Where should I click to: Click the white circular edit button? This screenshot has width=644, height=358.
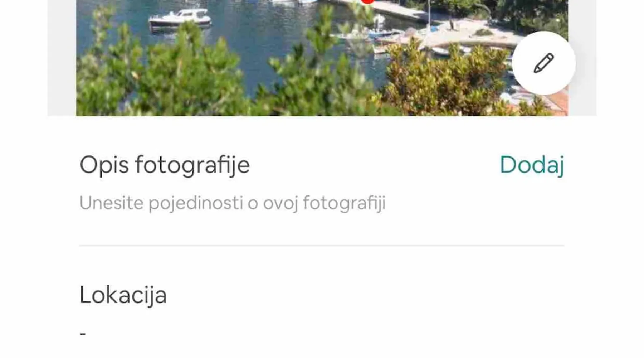click(x=544, y=63)
